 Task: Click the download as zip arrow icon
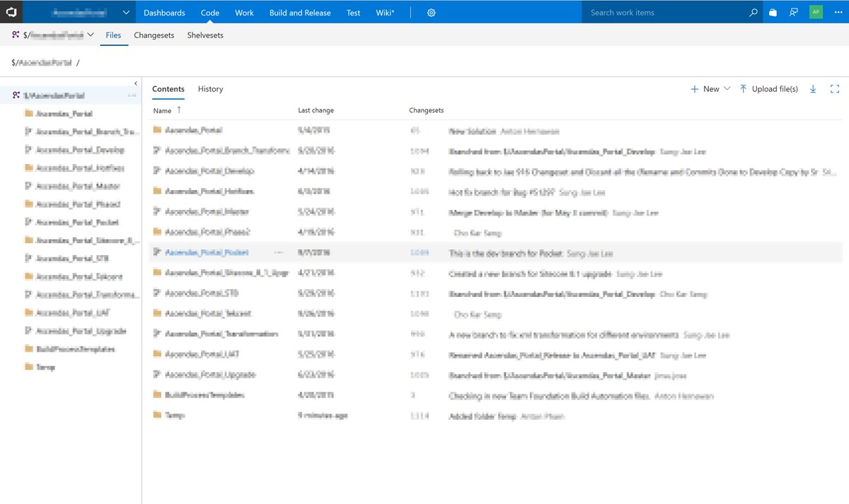pos(813,89)
